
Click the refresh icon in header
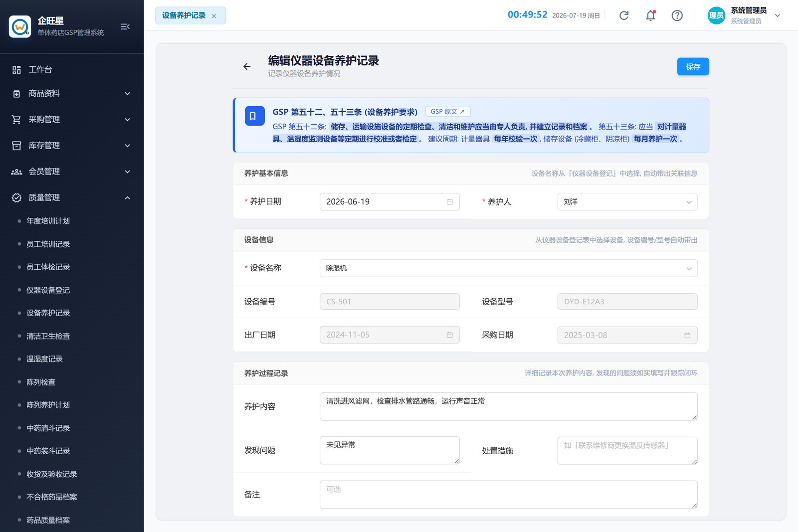coord(624,15)
